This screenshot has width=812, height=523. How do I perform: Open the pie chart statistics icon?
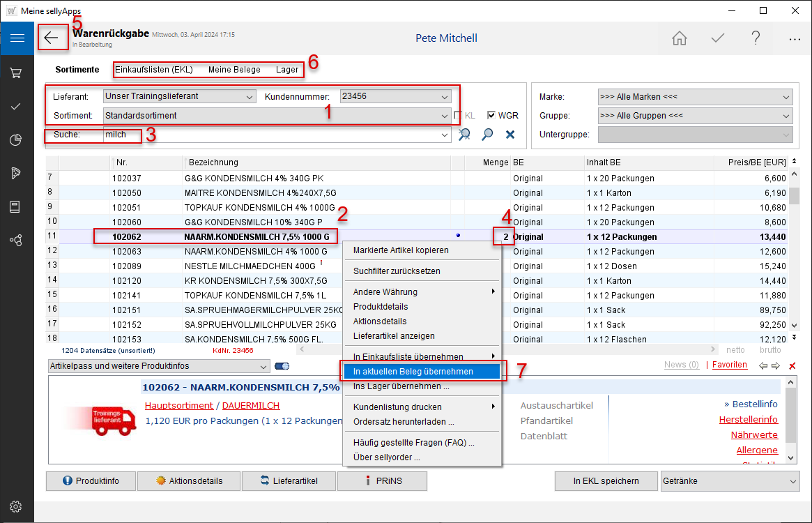point(17,140)
